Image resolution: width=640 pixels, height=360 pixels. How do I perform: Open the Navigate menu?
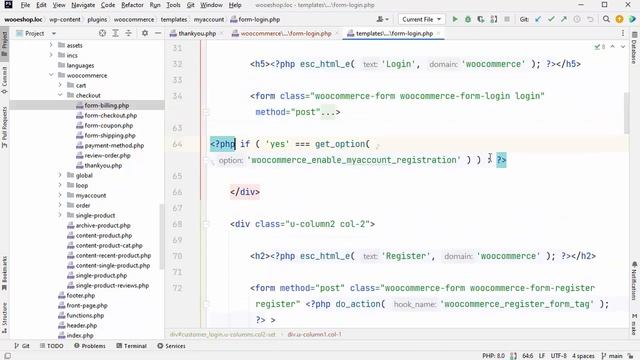point(83,5)
